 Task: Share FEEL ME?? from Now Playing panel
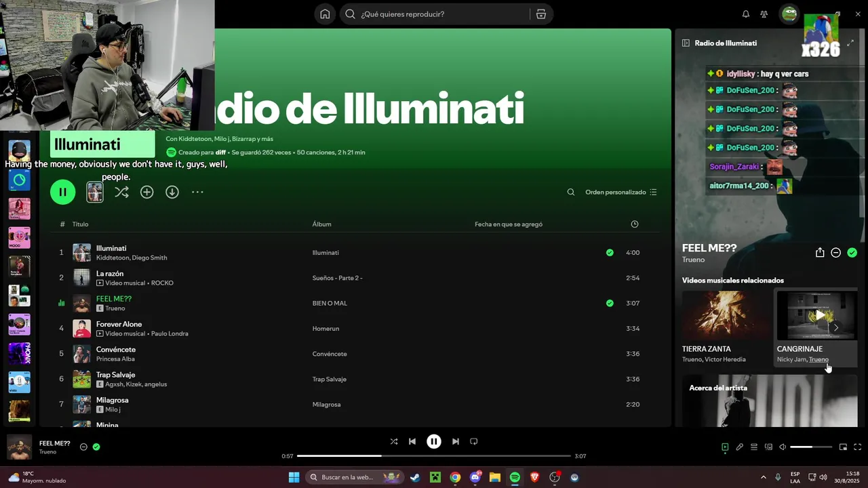[x=820, y=253]
